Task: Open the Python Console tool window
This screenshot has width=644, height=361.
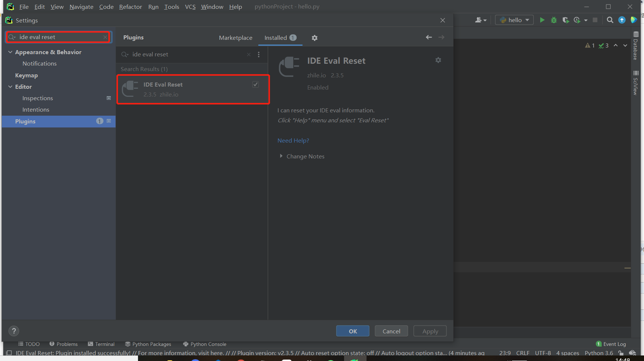Action: 205,344
